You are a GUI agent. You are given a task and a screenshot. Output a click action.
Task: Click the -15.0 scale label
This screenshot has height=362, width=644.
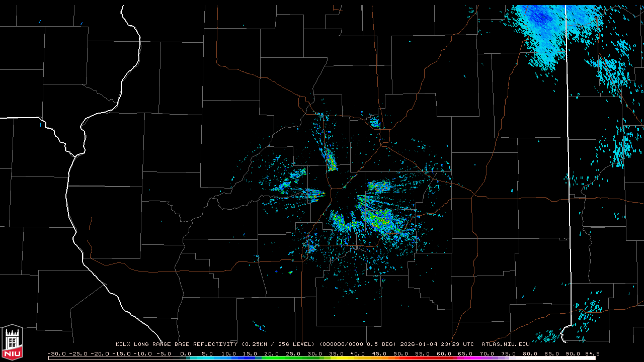[x=122, y=353]
